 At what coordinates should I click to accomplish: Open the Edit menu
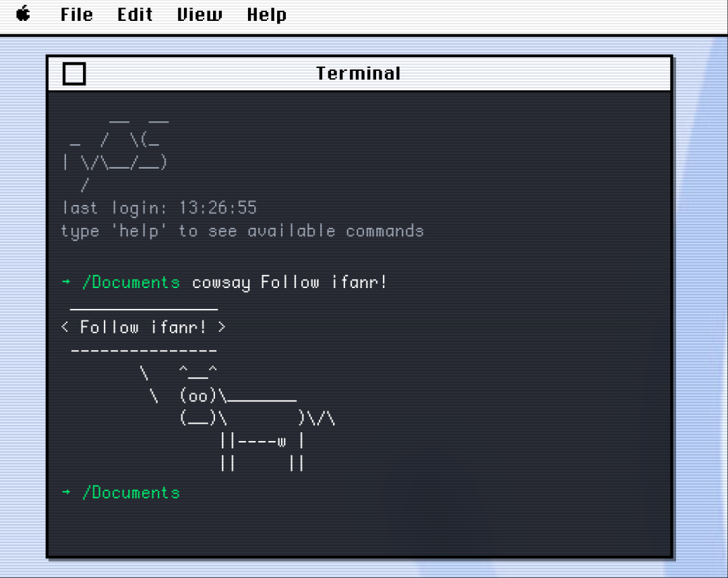click(x=135, y=15)
